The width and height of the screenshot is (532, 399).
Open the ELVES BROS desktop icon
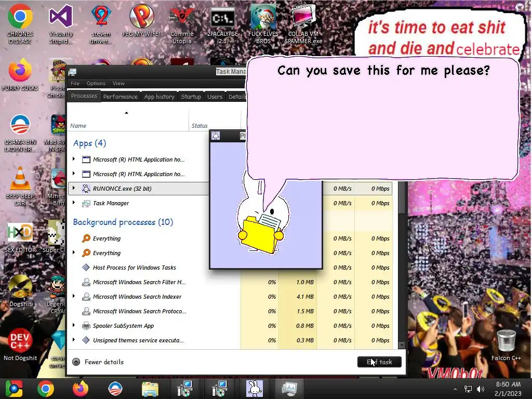[263, 24]
